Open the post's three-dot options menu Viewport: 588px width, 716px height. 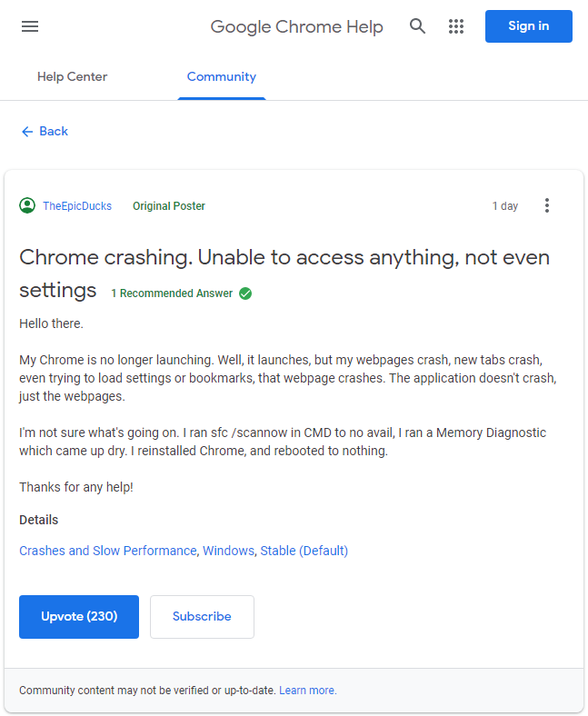tap(546, 205)
